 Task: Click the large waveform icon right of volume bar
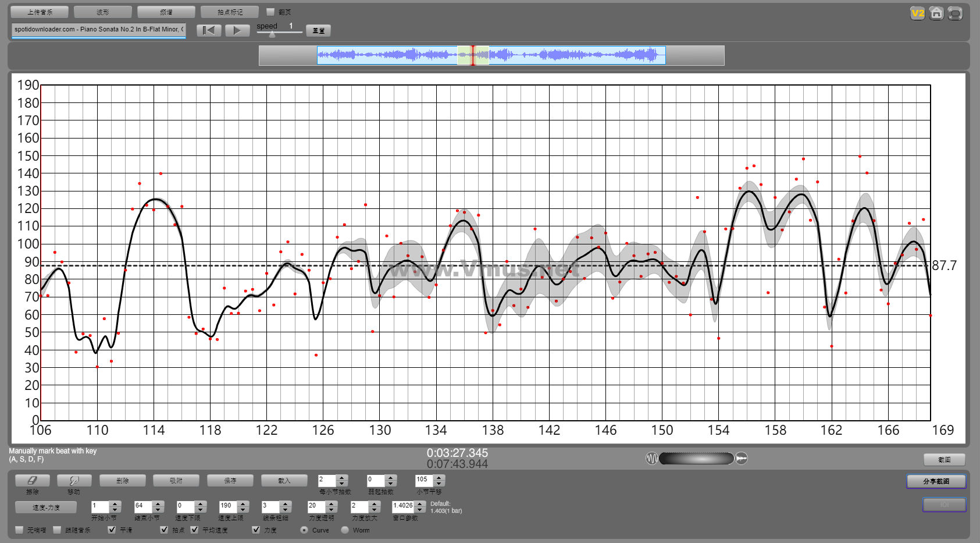click(x=742, y=459)
